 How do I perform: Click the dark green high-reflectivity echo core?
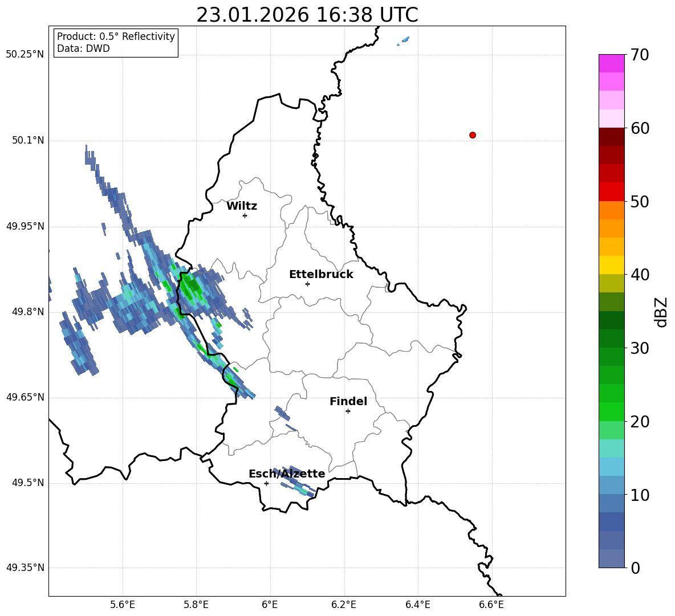191,286
